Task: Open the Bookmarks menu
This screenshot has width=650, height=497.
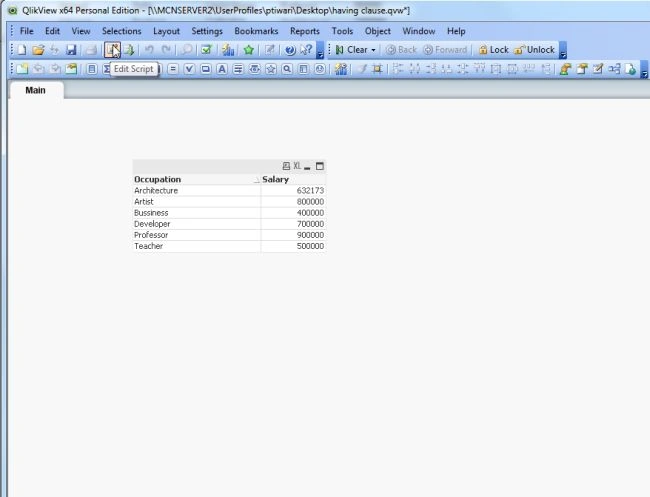Action: (x=256, y=31)
